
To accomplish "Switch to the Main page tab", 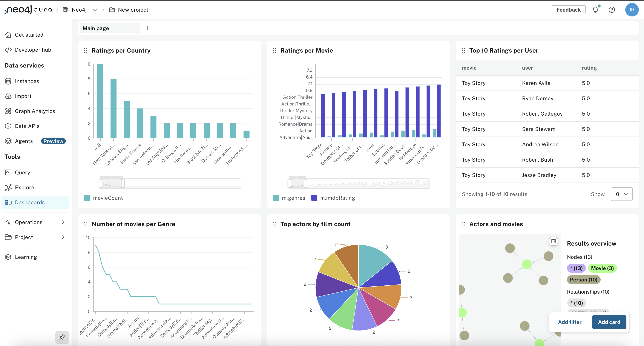I will 110,28.
